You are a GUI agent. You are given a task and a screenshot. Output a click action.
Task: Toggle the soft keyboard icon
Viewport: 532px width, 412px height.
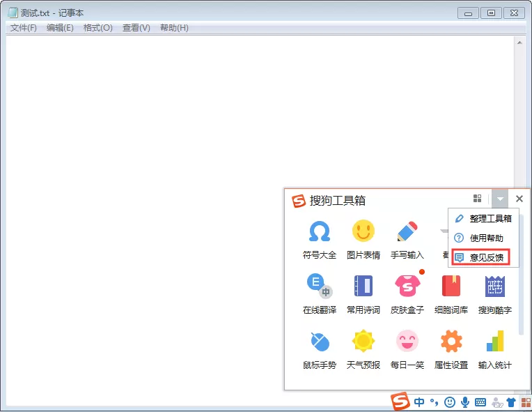(x=480, y=402)
